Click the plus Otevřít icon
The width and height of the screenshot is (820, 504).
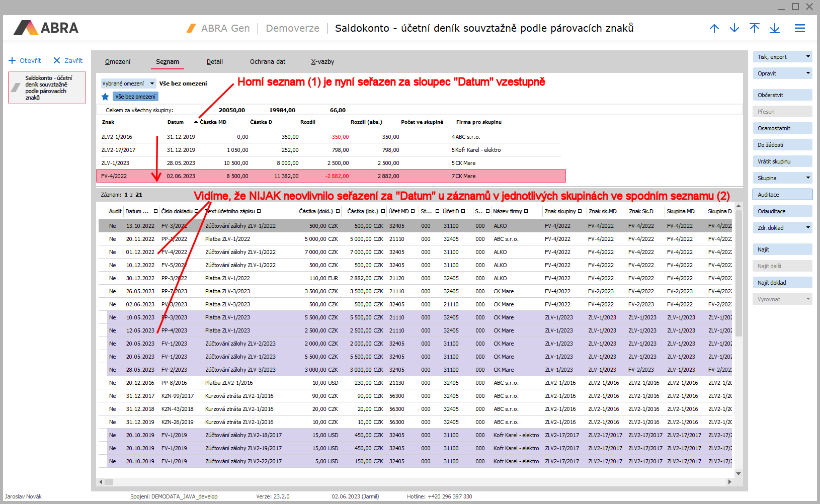(13, 61)
